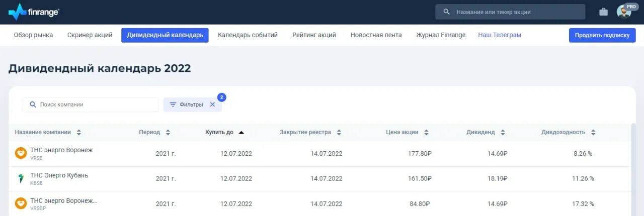Sort by Дивдоходность arrows
This screenshot has height=216, width=644.
(x=593, y=132)
